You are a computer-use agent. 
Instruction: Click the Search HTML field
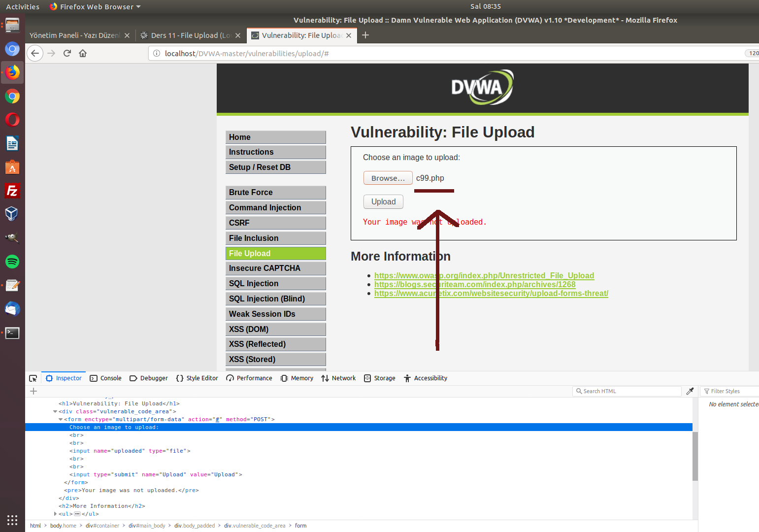(627, 391)
